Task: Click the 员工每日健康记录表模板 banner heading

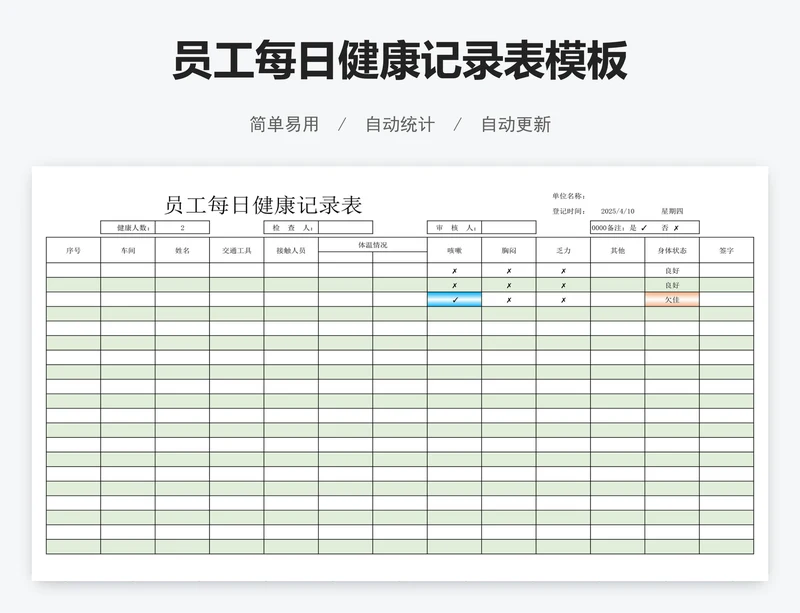Action: [x=400, y=61]
